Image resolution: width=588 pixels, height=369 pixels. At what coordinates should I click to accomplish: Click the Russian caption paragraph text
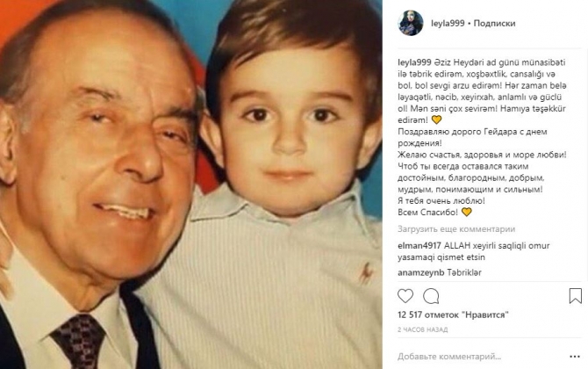482,172
